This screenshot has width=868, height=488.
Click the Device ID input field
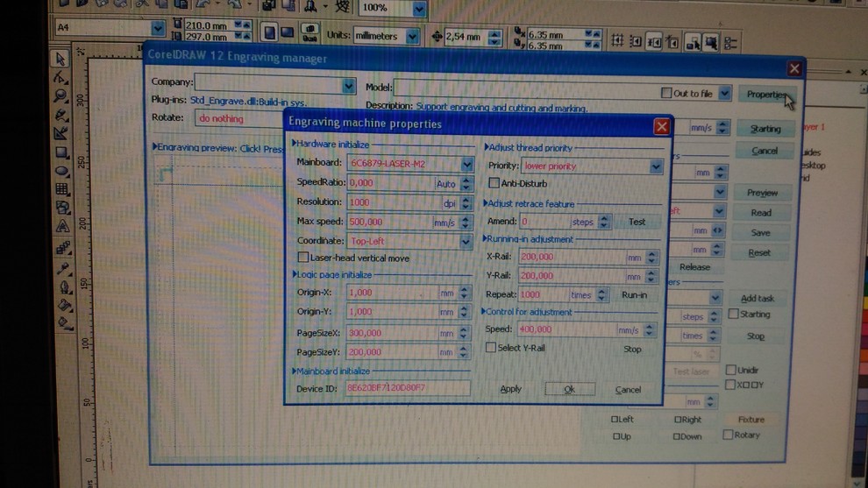click(x=407, y=388)
